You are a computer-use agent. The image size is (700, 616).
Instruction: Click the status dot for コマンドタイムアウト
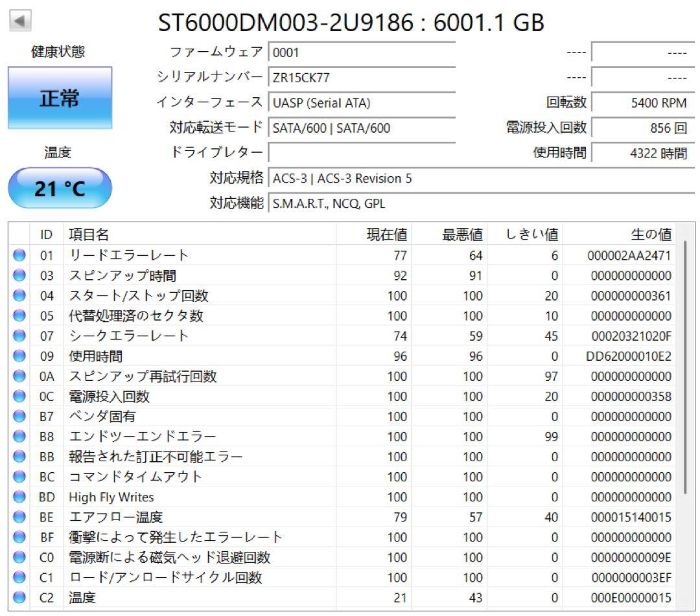point(20,477)
